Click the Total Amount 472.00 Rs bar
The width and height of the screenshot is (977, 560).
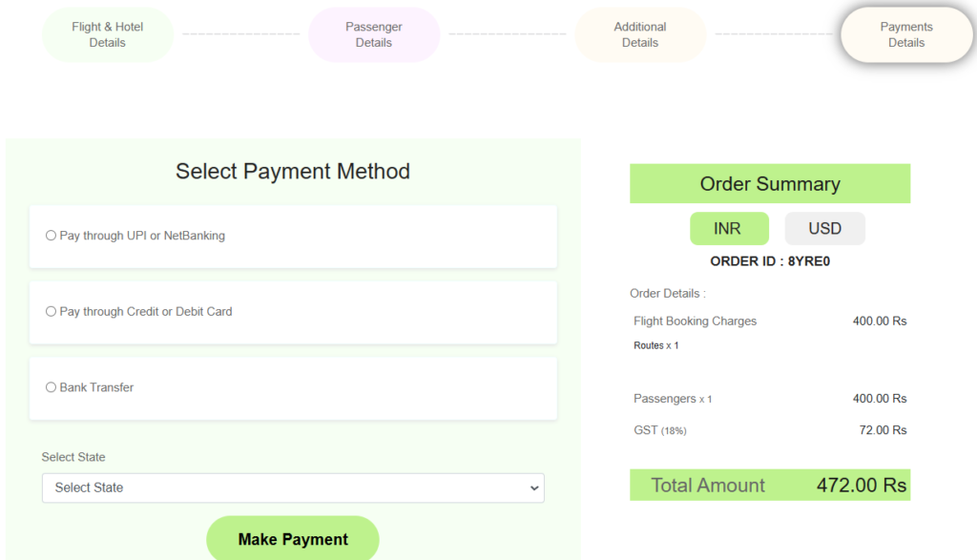coord(769,485)
